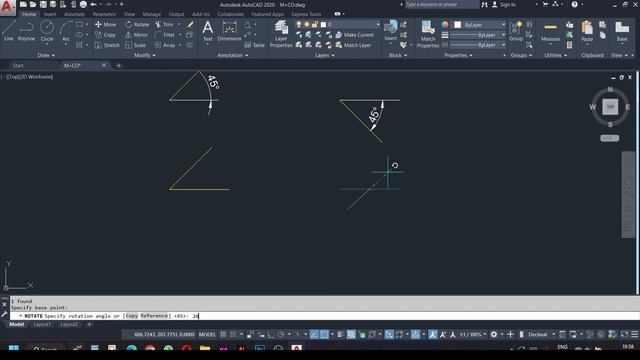Insert a Table

254,45
